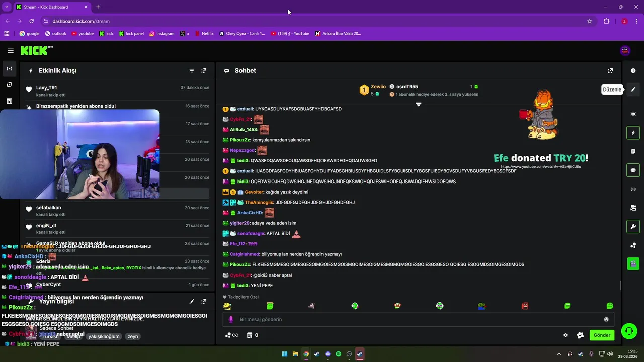Toggle the chat bubble panel icon
Viewport: 644px width, 362px height.
pyautogui.click(x=633, y=170)
